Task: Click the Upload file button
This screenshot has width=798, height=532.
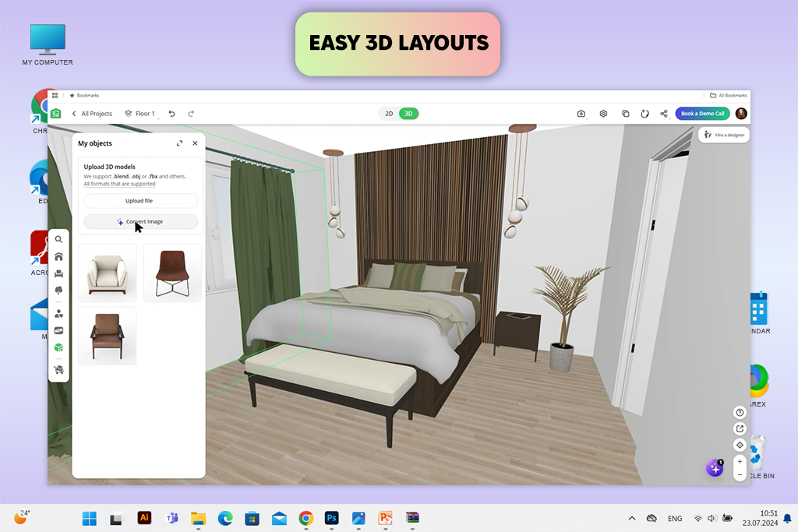Action: (140, 201)
